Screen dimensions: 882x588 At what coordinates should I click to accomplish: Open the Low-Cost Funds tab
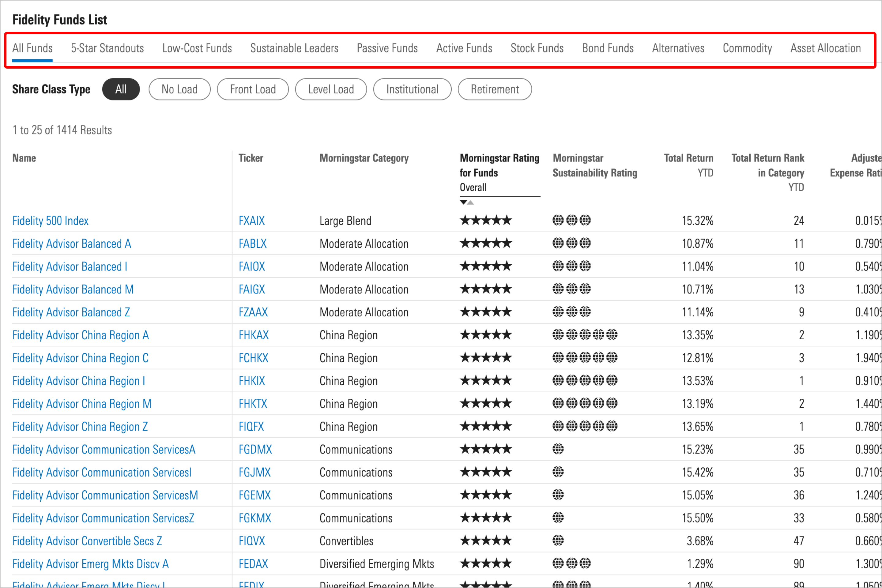click(x=197, y=48)
